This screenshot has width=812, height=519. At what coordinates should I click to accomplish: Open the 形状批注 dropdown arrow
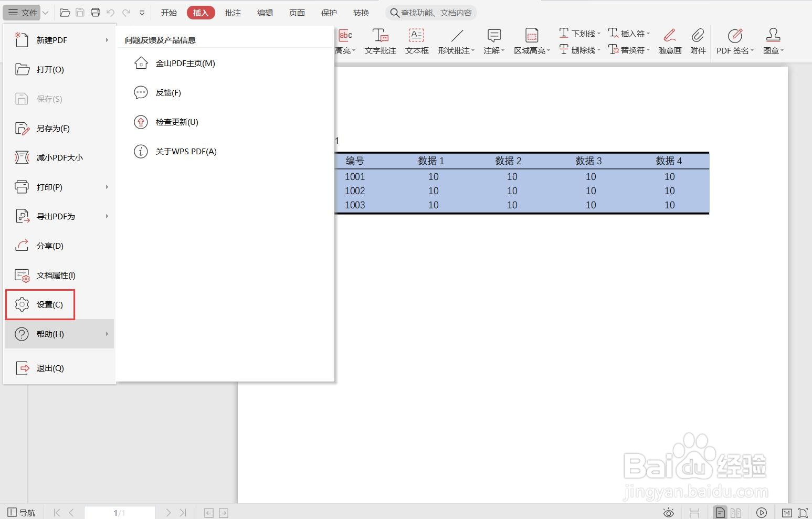coord(473,50)
